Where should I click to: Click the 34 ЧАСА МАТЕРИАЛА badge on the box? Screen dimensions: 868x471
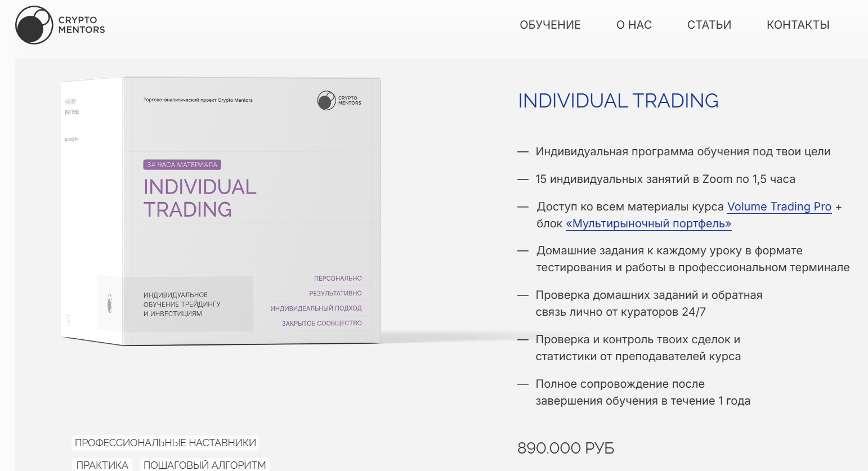(x=182, y=165)
